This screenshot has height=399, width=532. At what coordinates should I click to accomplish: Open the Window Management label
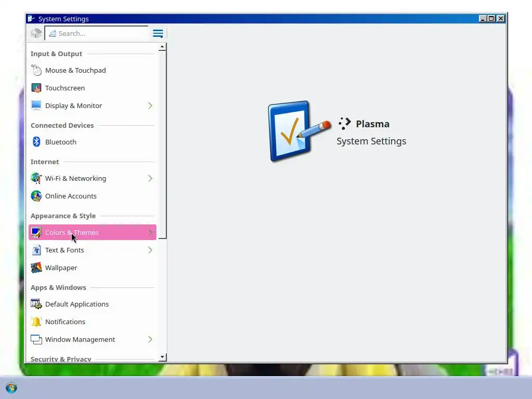click(80, 339)
